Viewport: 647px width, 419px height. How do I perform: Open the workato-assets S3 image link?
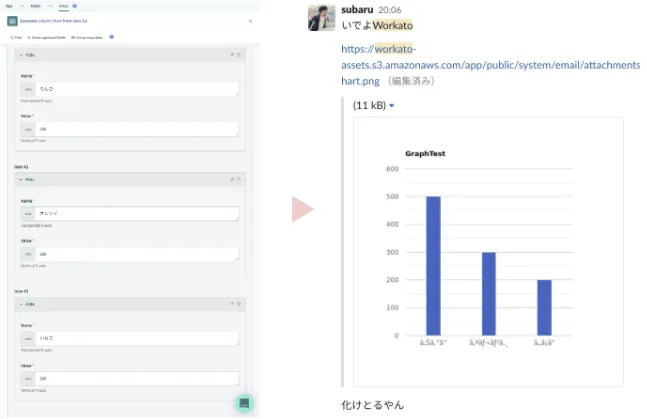tap(491, 65)
